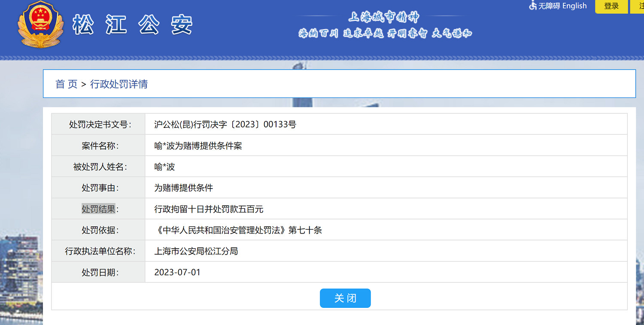Click the police emblem logo

click(40, 26)
